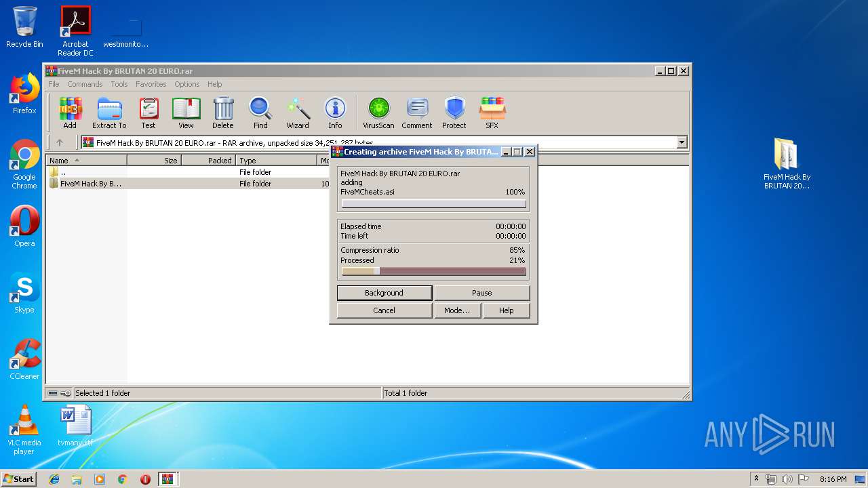Click the Delete recycle bin toolbar icon
The width and height of the screenshot is (868, 488).
point(223,113)
